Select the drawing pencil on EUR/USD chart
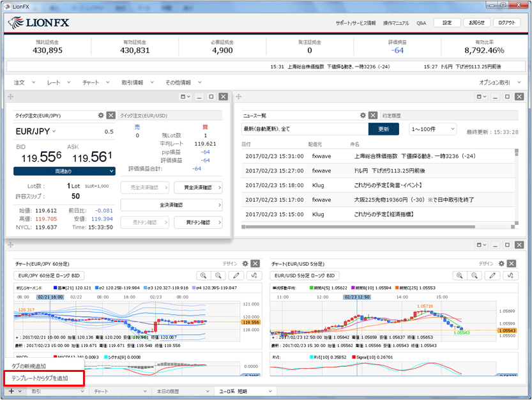Image resolution: width=532 pixels, height=400 pixels. (492, 276)
